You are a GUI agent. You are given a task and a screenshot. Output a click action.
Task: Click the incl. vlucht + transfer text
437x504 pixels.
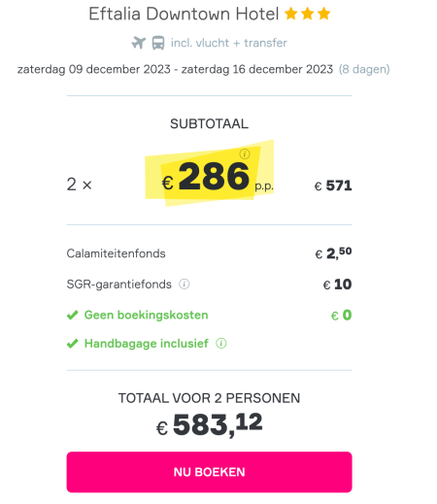point(229,43)
